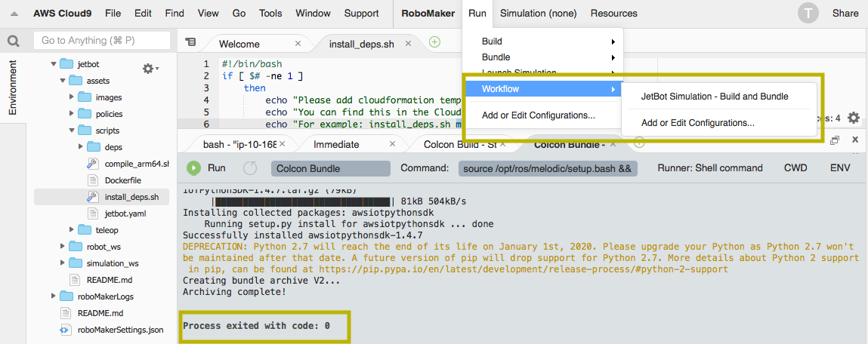
Task: Open the Window menu
Action: click(x=314, y=14)
